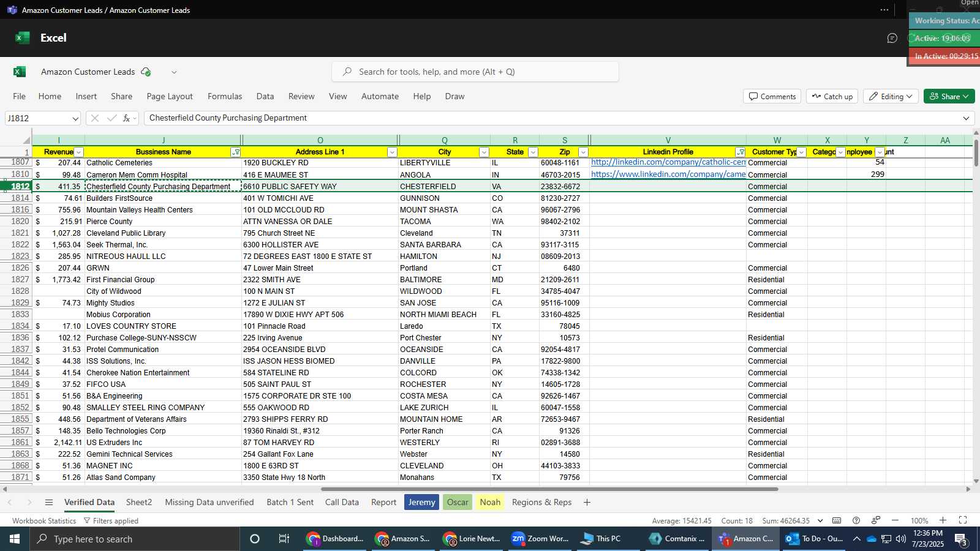Cancel formula entry with the X icon
980x551 pixels.
95,118
